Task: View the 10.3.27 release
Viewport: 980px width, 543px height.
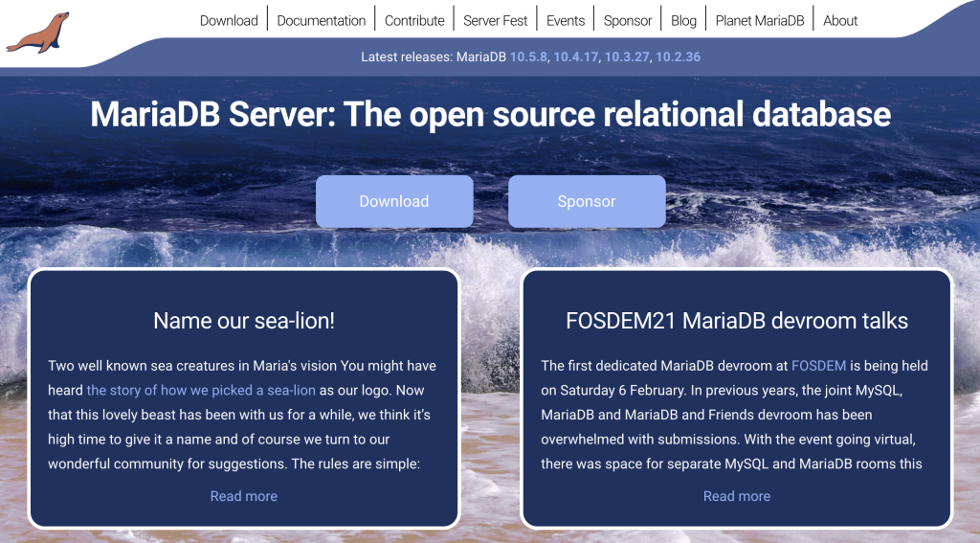Action: (627, 57)
